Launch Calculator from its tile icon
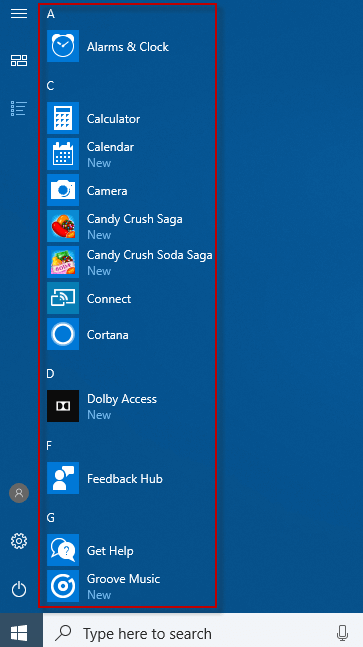This screenshot has height=647, width=363. coord(63,118)
